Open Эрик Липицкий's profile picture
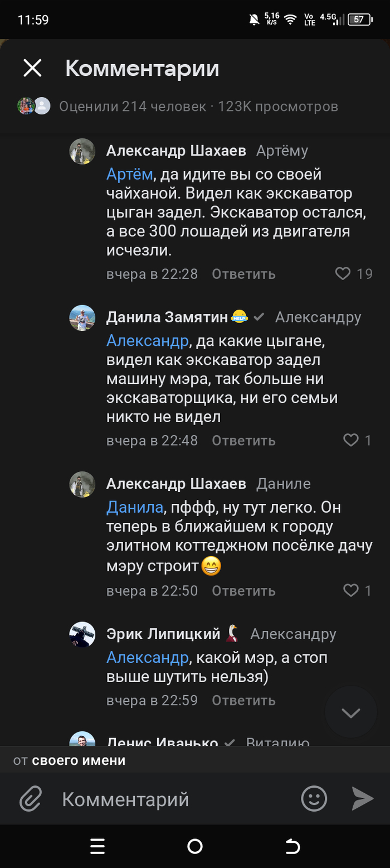The image size is (390, 868). [82, 634]
